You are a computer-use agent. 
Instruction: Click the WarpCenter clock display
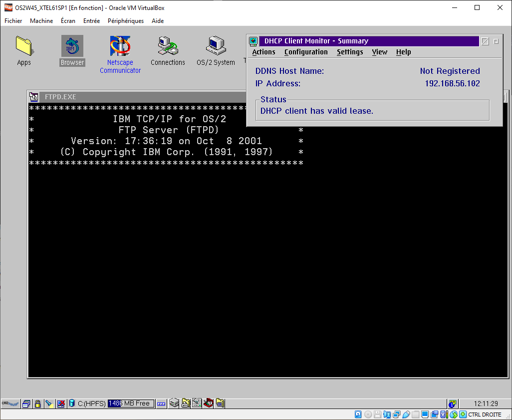click(486, 404)
